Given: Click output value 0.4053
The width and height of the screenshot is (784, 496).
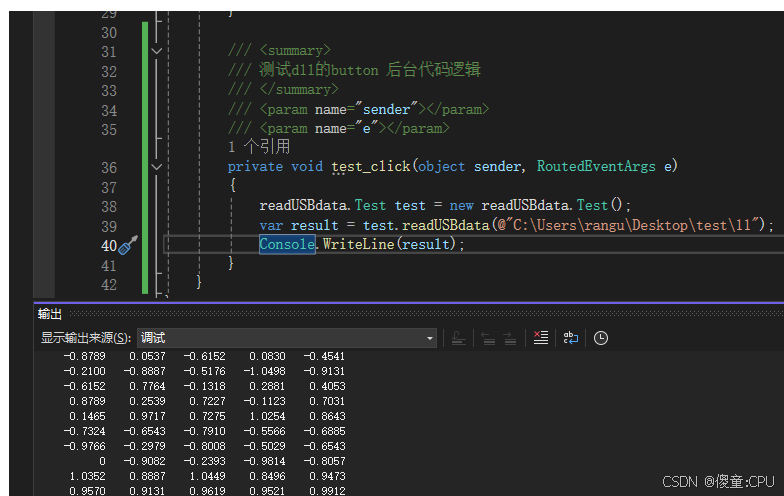Looking at the screenshot, I should [x=327, y=386].
